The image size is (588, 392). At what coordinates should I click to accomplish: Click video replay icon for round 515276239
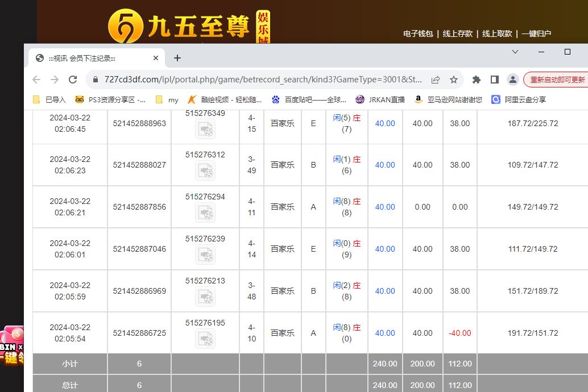coord(205,255)
